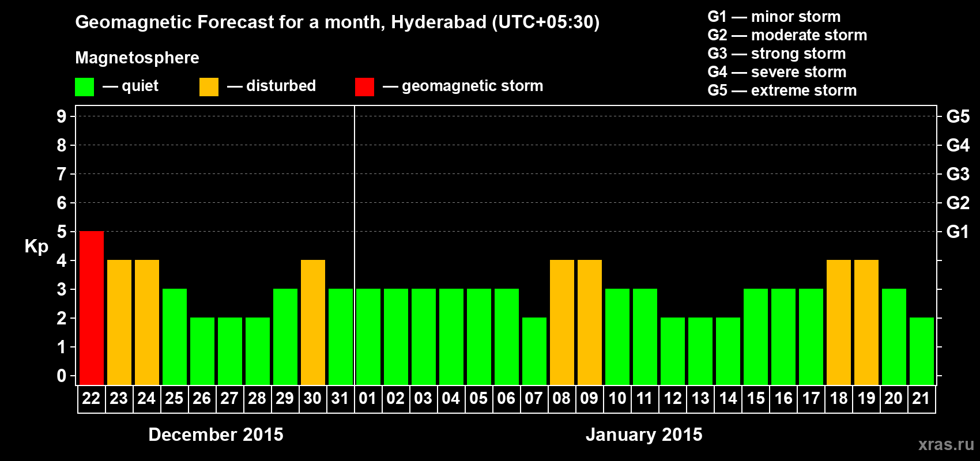This screenshot has height=461, width=980.
Task: Click the orange bar above date 19
Action: tap(866, 323)
